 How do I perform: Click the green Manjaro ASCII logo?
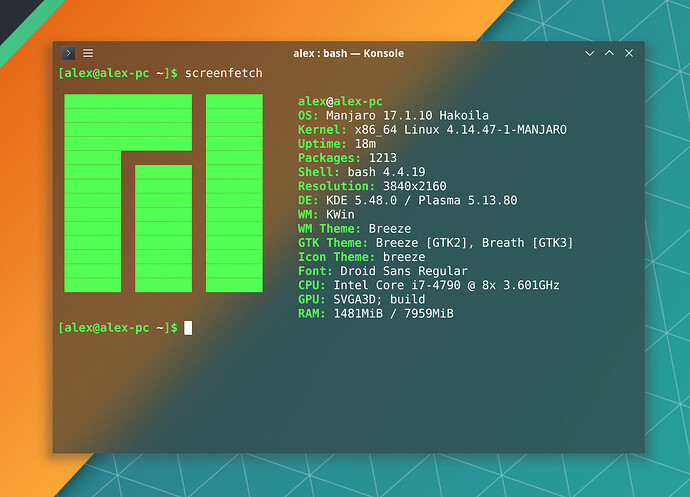[163, 193]
